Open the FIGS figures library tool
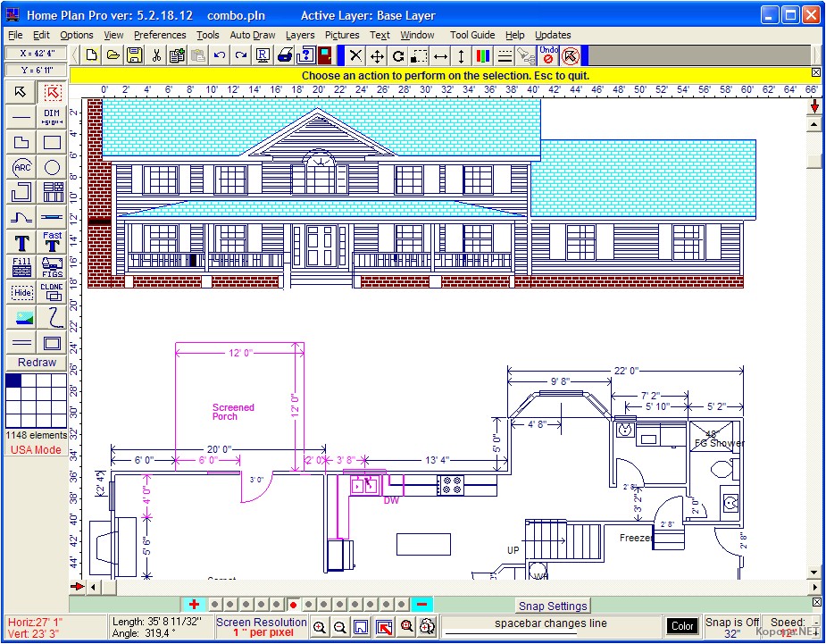 point(52,267)
